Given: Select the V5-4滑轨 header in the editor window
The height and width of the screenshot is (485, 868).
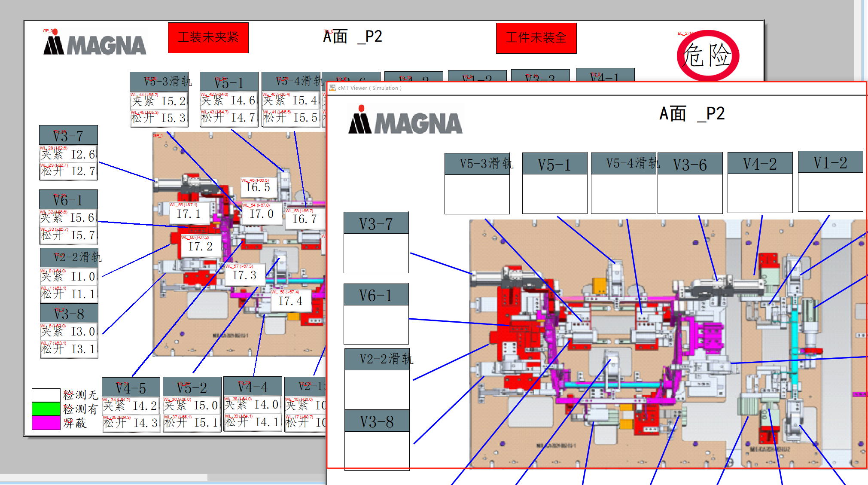Looking at the screenshot, I should point(291,81).
